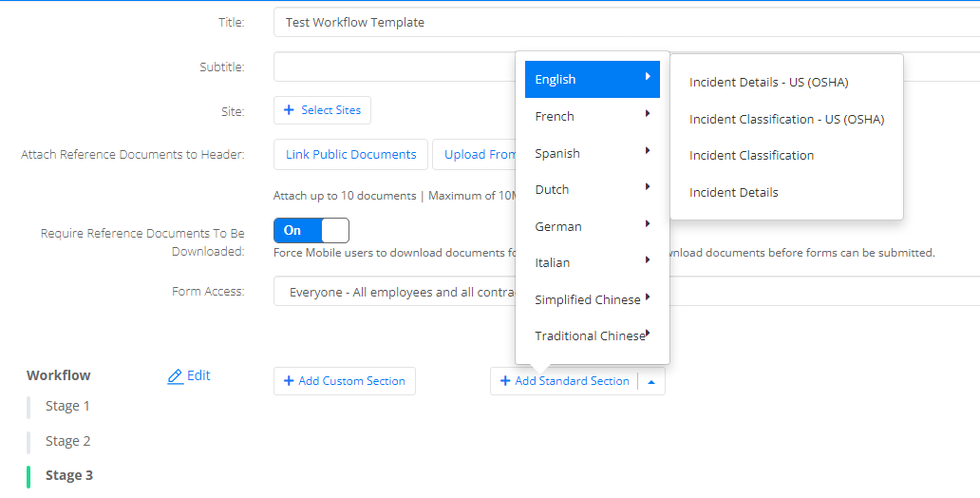Viewport: 980px width, 498px height.
Task: Expand the Traditional Chinese submenu arrow
Action: (x=648, y=333)
